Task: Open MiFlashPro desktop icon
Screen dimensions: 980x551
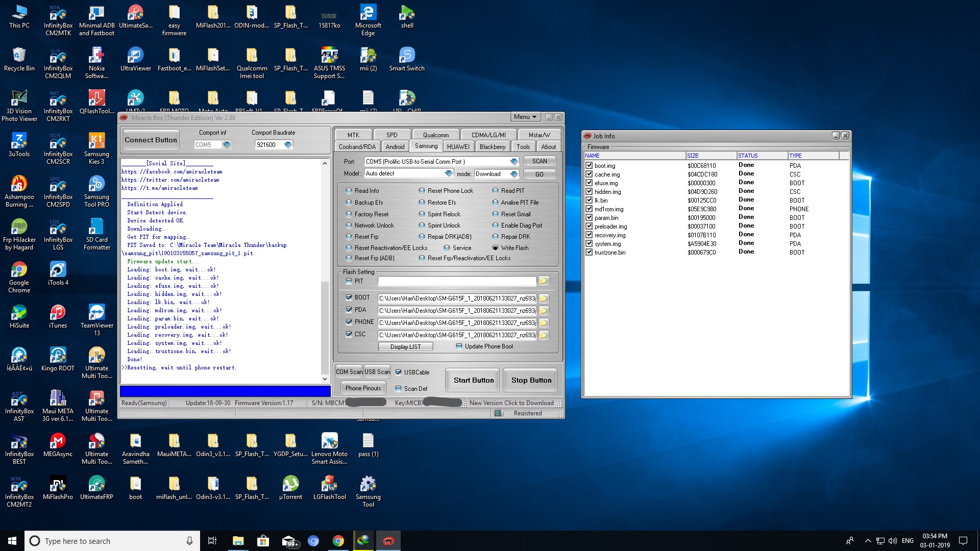Action: 58,488
